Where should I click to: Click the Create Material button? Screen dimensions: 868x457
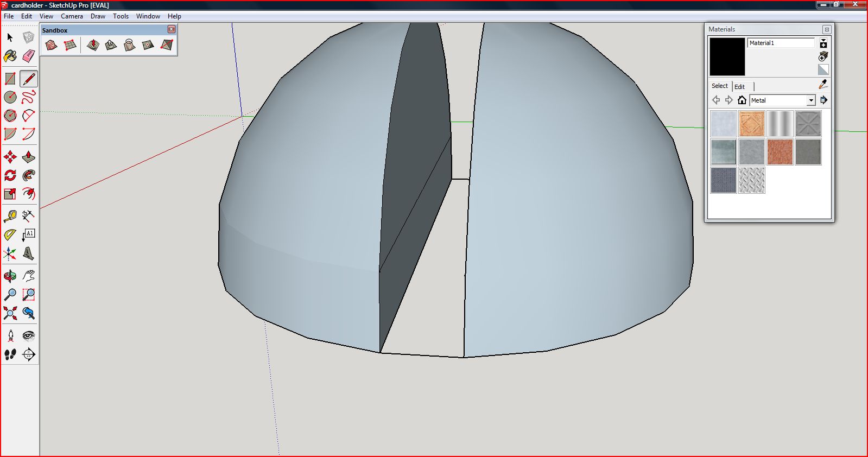823,56
